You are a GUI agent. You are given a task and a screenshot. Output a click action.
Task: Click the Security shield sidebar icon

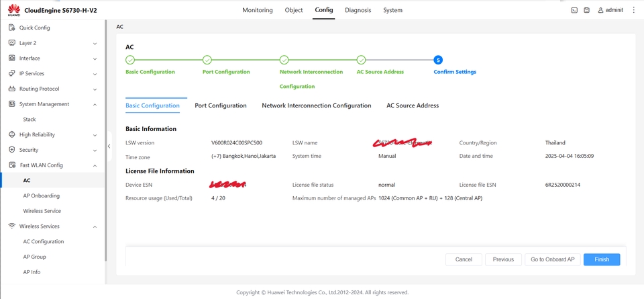(x=12, y=150)
